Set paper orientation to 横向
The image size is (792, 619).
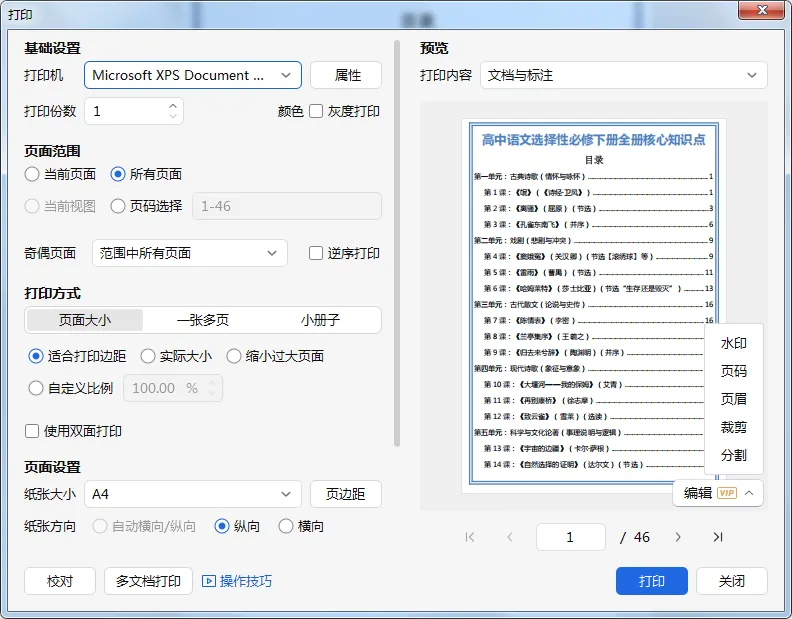tap(286, 527)
